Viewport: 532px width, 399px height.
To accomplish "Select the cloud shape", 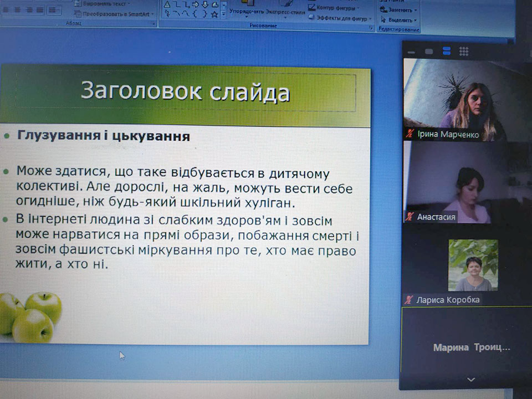I will tap(215, 5).
